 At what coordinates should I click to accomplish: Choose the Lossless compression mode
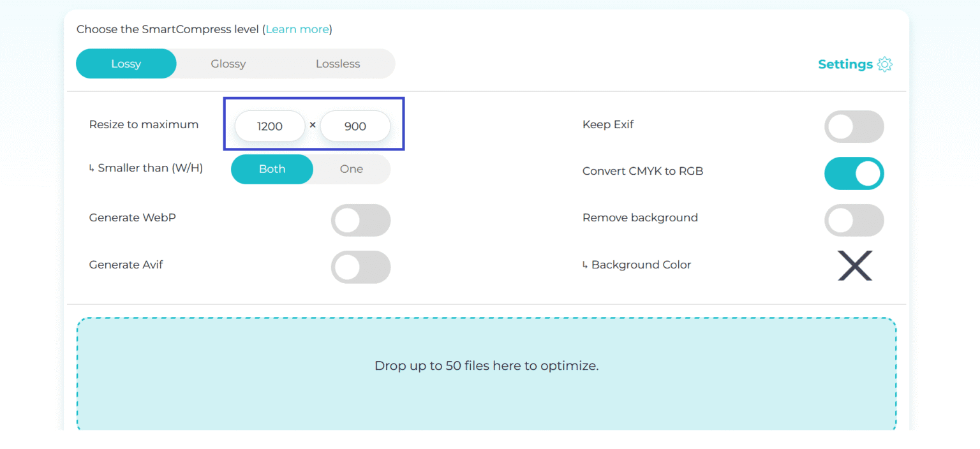[x=338, y=63]
